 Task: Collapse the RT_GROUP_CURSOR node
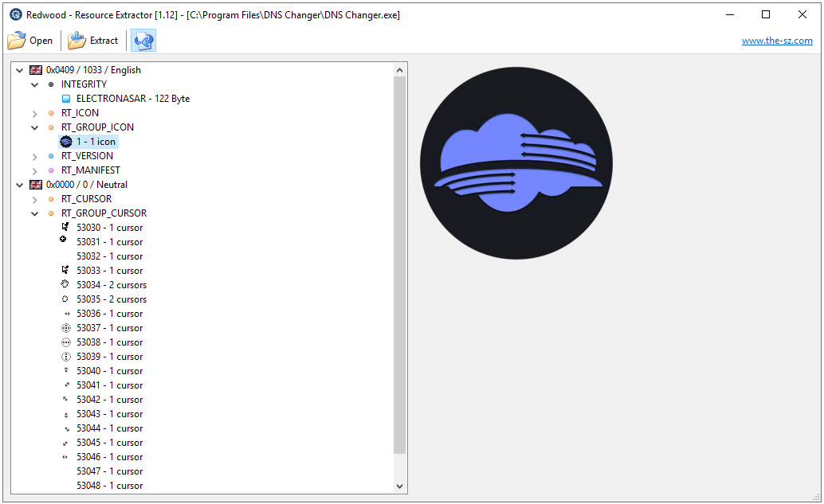35,213
